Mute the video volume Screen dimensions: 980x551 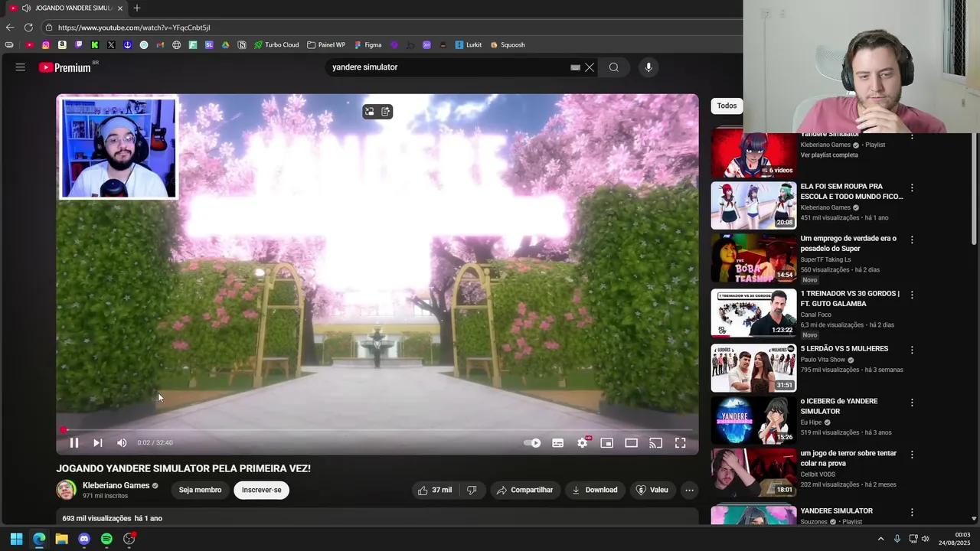coord(122,442)
